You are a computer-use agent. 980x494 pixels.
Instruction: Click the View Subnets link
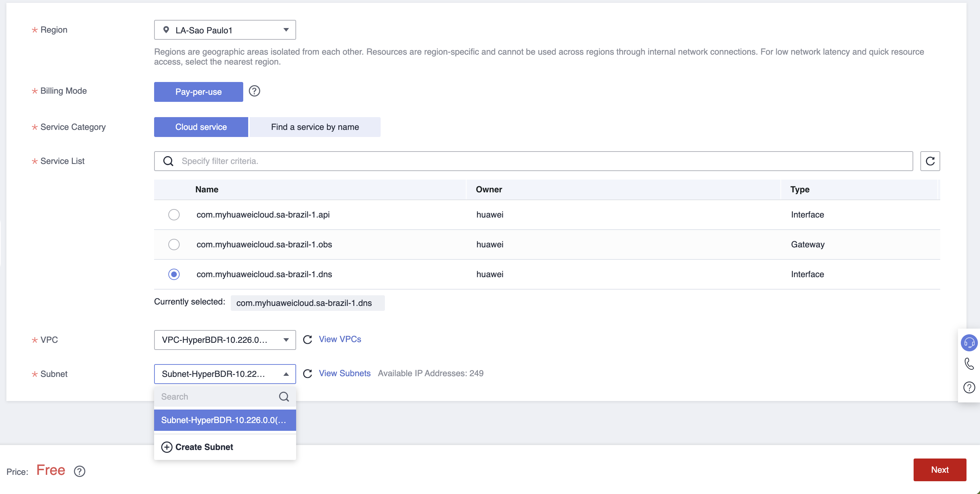tap(345, 373)
